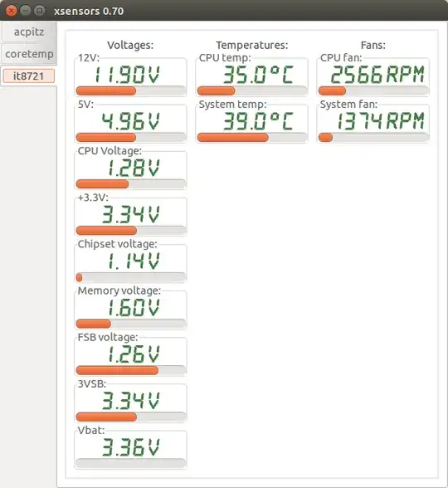Close the xsensors window
The height and width of the screenshot is (488, 448).
point(12,11)
